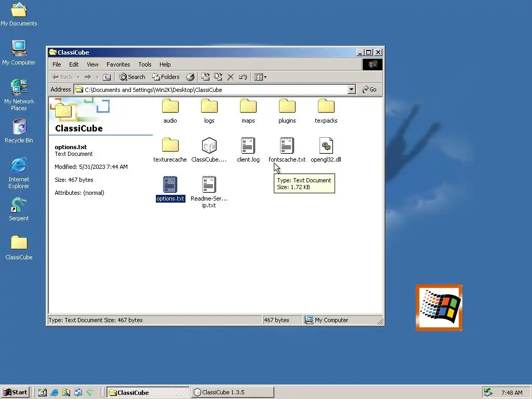532x399 pixels.
Task: Select My Documents desktop icon
Action: click(19, 14)
